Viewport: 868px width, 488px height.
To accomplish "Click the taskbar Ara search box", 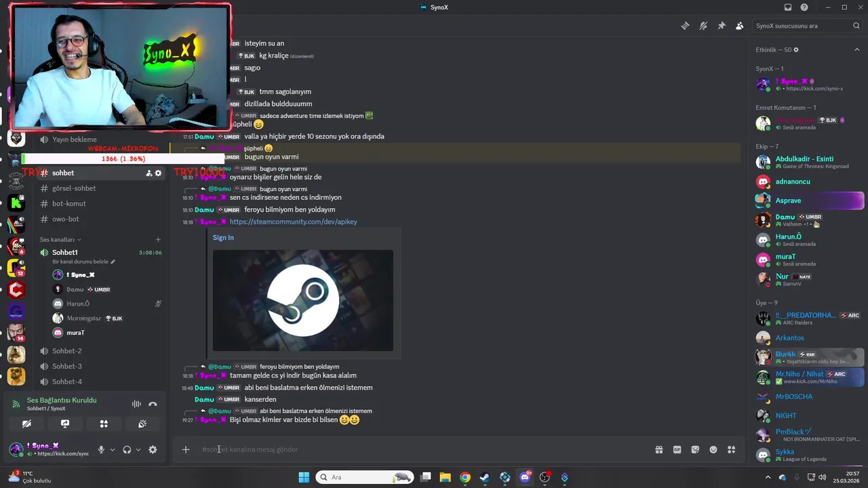I will [x=365, y=477].
